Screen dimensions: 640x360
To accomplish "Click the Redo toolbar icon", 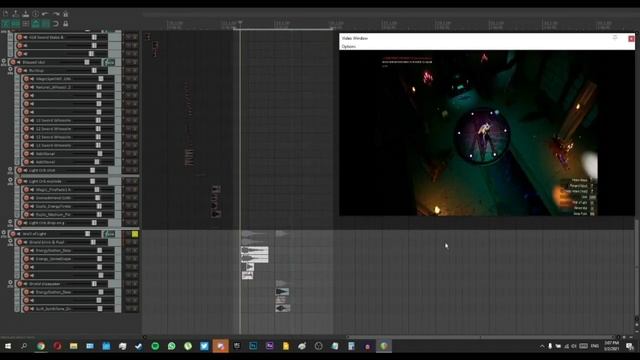I will [x=56, y=14].
